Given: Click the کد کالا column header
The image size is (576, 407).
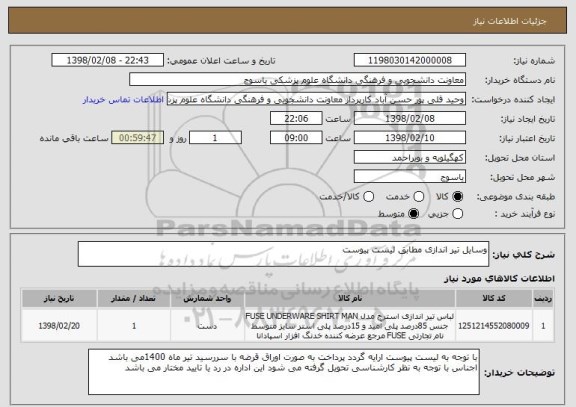Looking at the screenshot, I should [x=494, y=298].
